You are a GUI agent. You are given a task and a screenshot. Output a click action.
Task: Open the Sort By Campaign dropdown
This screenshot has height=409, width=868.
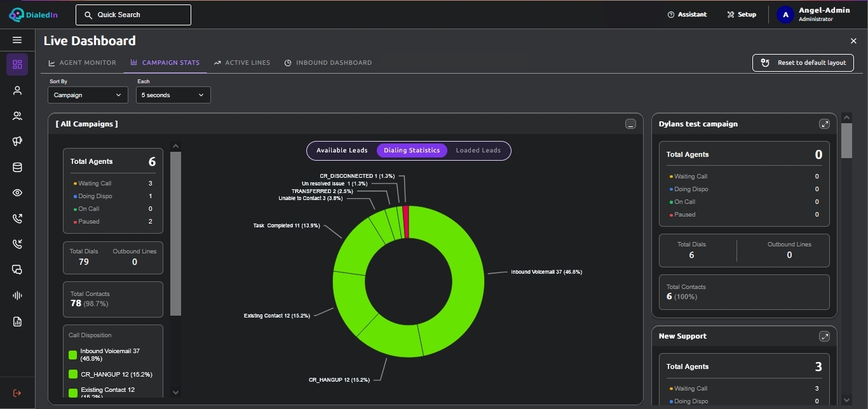point(88,95)
